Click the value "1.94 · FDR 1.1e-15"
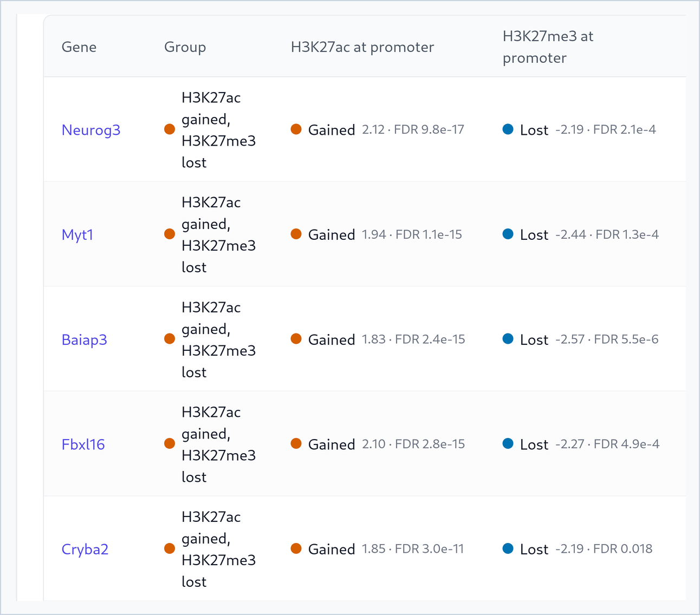Viewport: 700px width, 615px height. tap(412, 235)
